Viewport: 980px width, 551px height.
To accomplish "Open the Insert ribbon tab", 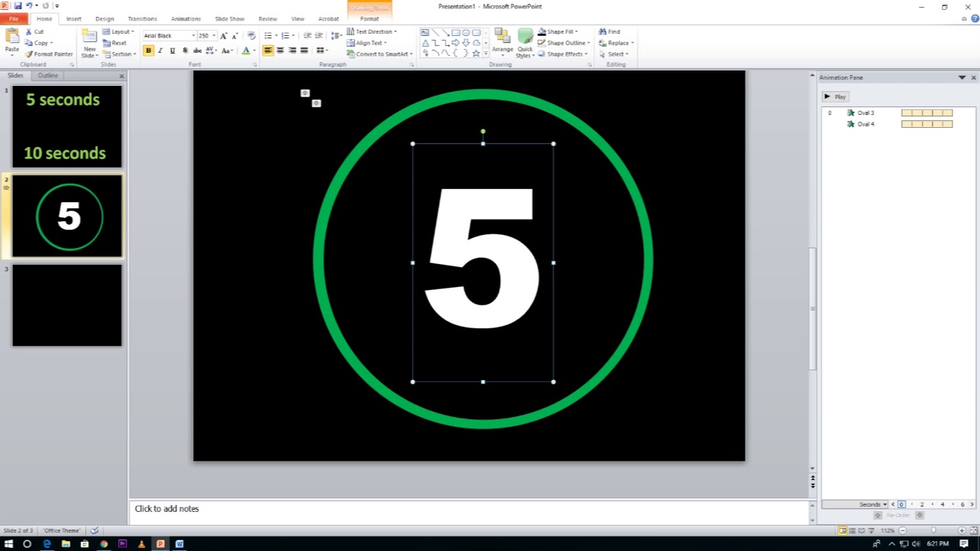I will tap(73, 18).
